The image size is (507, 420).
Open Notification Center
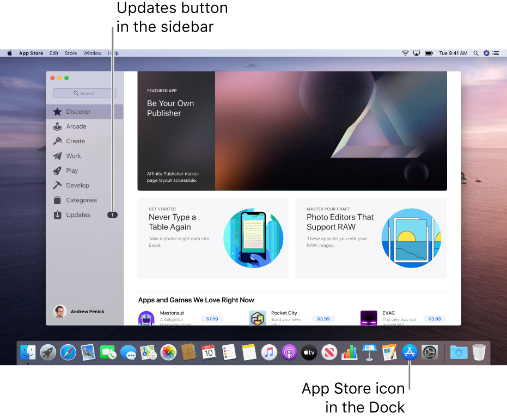(x=496, y=53)
